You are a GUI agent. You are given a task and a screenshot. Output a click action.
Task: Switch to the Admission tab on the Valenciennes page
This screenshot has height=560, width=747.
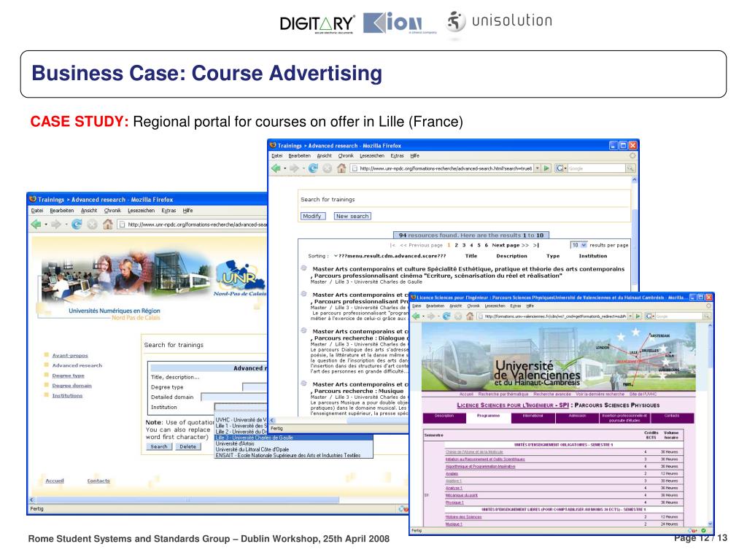click(x=577, y=418)
